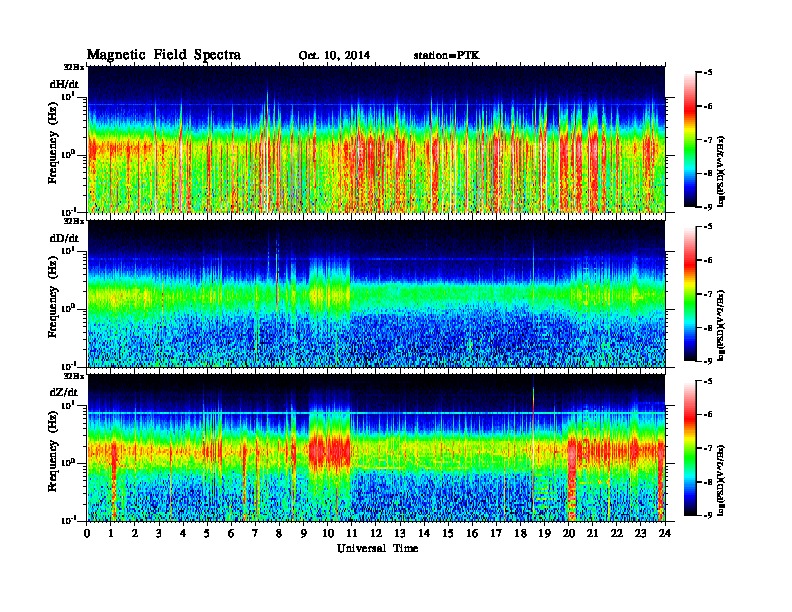Image resolution: width=792 pixels, height=612 pixels.
Task: Click the dD/dt panel color scale bar
Action: click(690, 293)
